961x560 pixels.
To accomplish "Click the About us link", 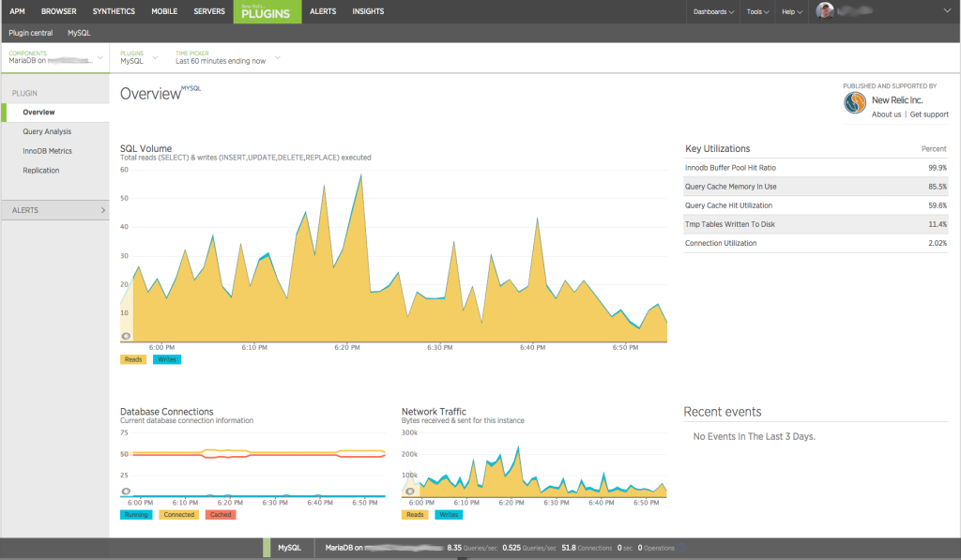I will point(886,114).
